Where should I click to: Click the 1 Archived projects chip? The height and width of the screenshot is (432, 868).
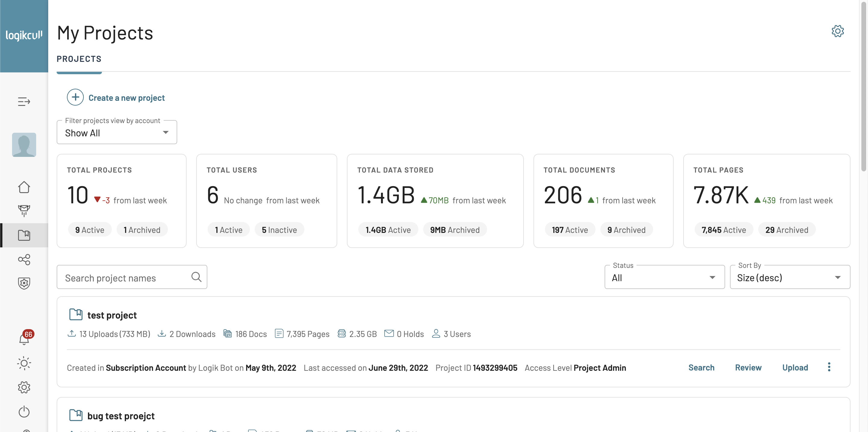(x=142, y=230)
